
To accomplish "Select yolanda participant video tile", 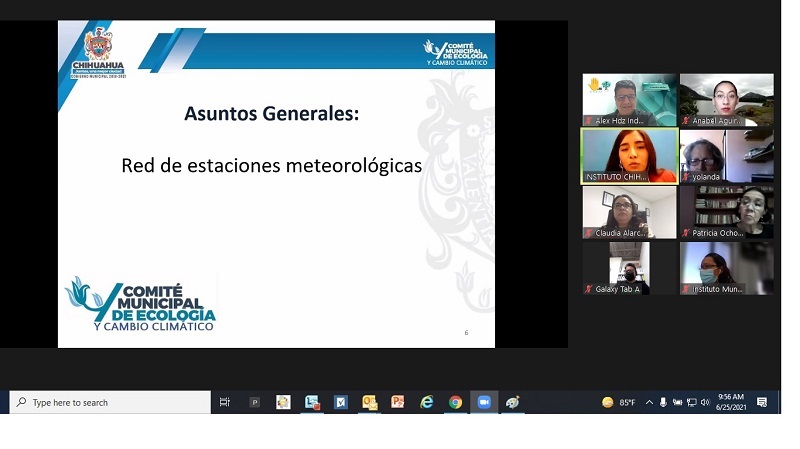I will pyautogui.click(x=727, y=156).
